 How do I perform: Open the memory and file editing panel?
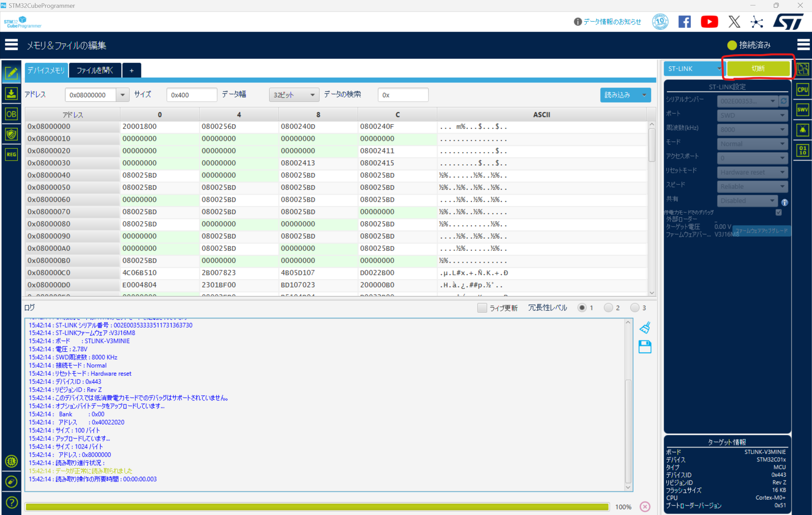tap(12, 73)
